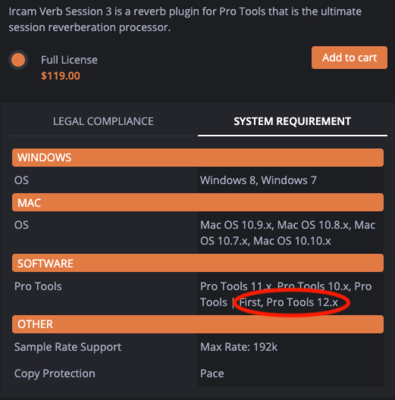Viewport: 395px width, 400px height.
Task: Click the Full License label
Action: 69,60
